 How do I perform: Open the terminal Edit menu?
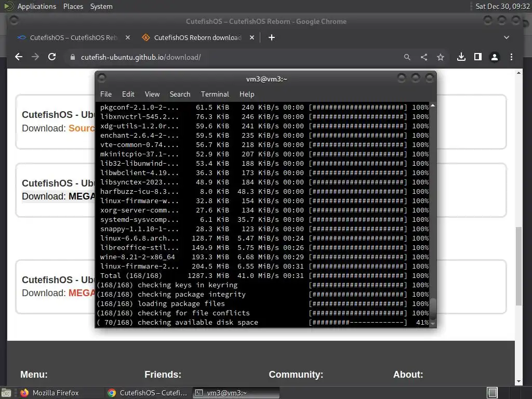[x=128, y=95]
